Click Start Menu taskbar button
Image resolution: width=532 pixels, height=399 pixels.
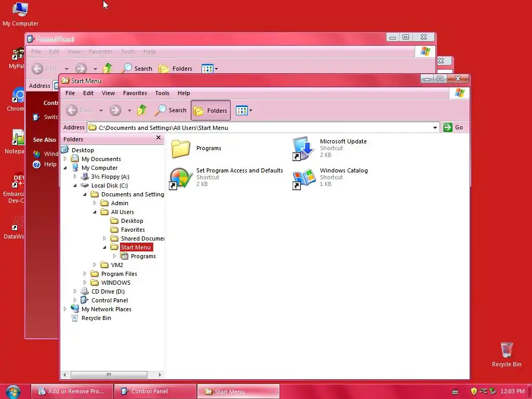point(238,391)
